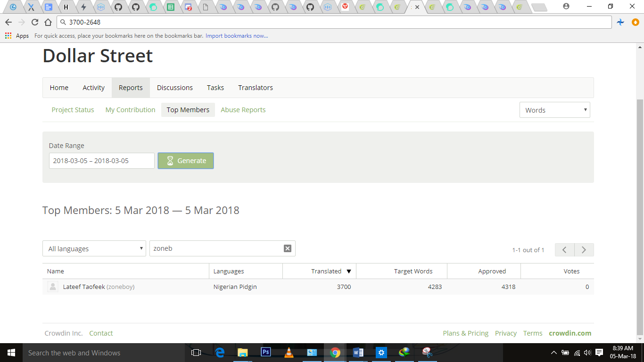Click the Nigerian Pidgin language cell
The height and width of the screenshot is (362, 644).
click(235, 287)
